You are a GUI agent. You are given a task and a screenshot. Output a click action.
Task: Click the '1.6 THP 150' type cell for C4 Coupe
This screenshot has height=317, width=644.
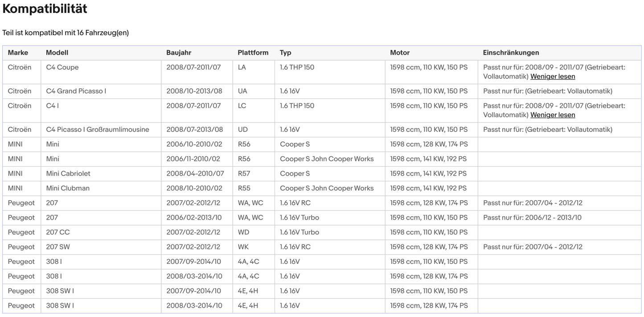(x=297, y=67)
